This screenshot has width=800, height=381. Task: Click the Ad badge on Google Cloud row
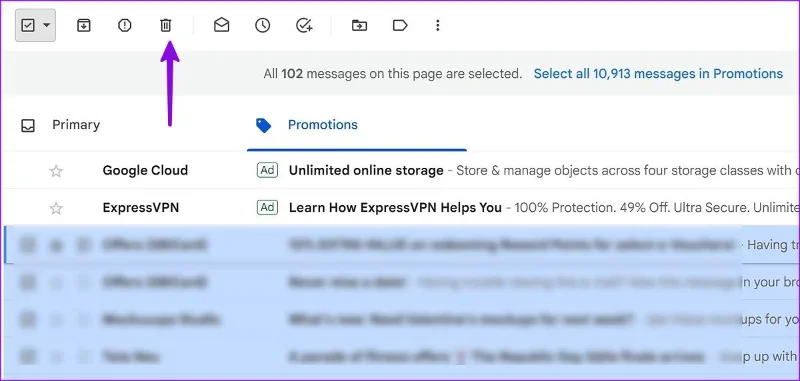(267, 170)
